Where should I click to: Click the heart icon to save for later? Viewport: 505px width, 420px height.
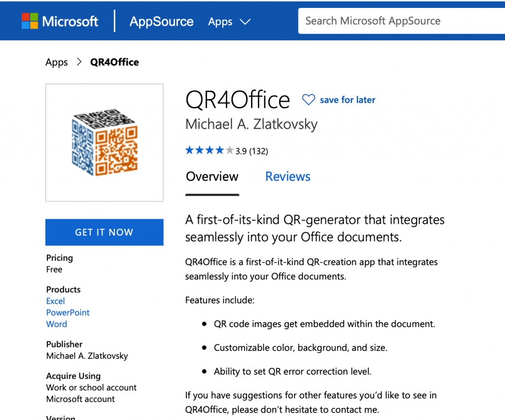[308, 100]
